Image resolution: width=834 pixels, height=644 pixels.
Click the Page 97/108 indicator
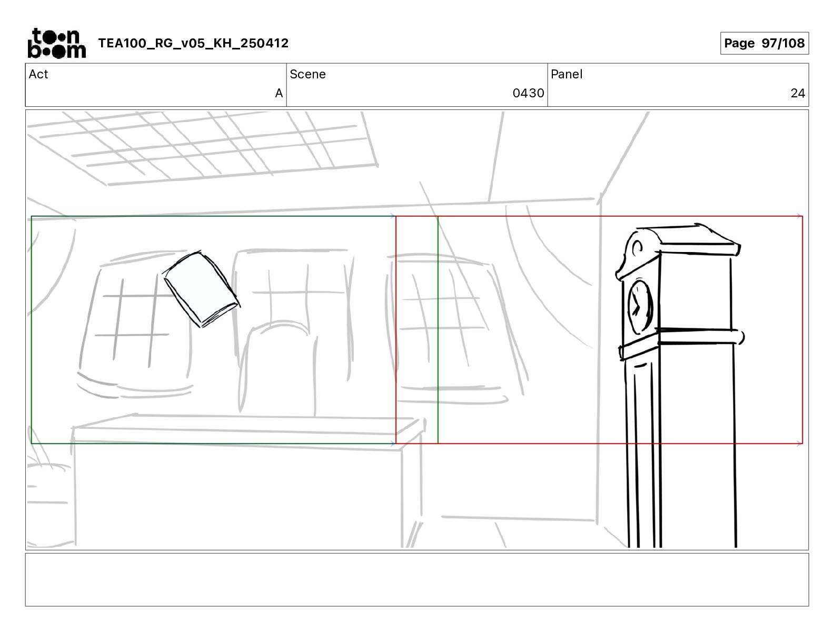coord(764,43)
